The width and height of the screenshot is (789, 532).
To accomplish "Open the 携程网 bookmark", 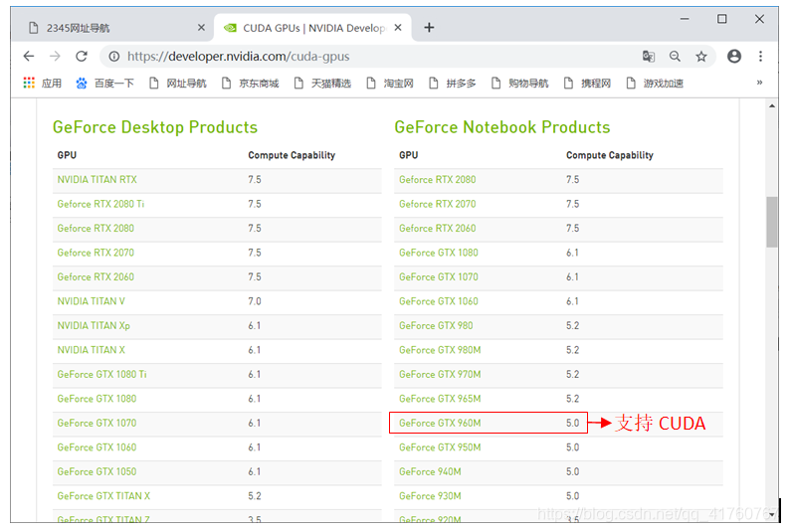I will click(x=587, y=83).
